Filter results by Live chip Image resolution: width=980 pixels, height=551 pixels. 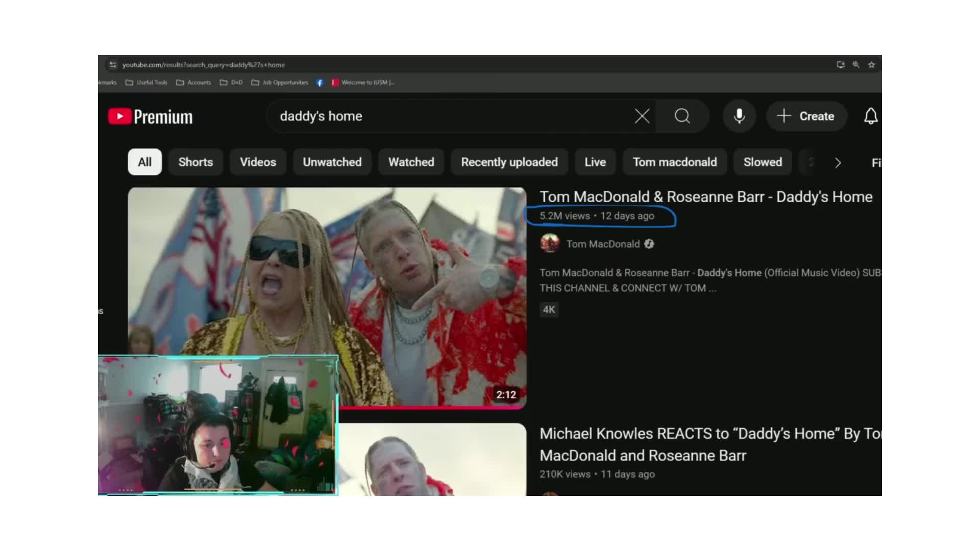595,162
